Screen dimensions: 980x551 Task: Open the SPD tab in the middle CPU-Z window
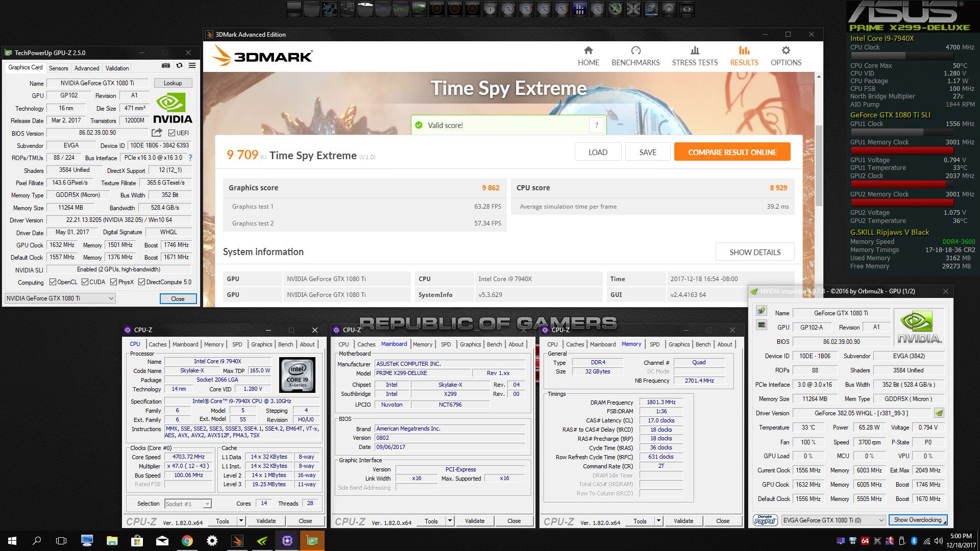pyautogui.click(x=446, y=344)
